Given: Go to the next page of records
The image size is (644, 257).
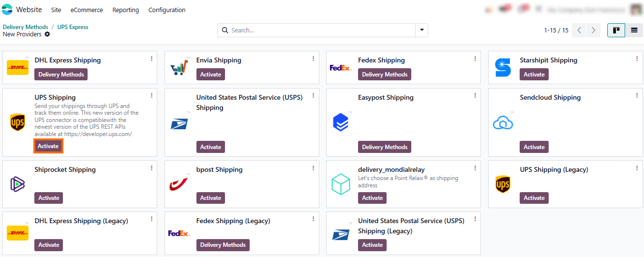Looking at the screenshot, I should 593,30.
